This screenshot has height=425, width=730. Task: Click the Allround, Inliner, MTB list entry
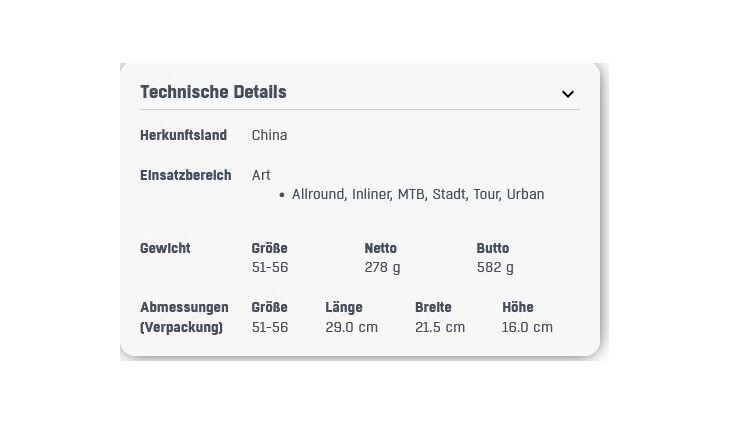coord(417,194)
